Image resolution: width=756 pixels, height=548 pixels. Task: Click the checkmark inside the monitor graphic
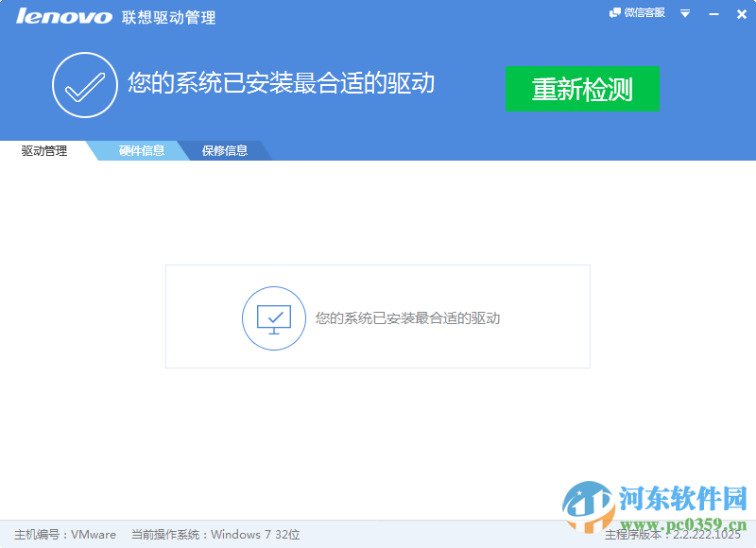click(274, 315)
